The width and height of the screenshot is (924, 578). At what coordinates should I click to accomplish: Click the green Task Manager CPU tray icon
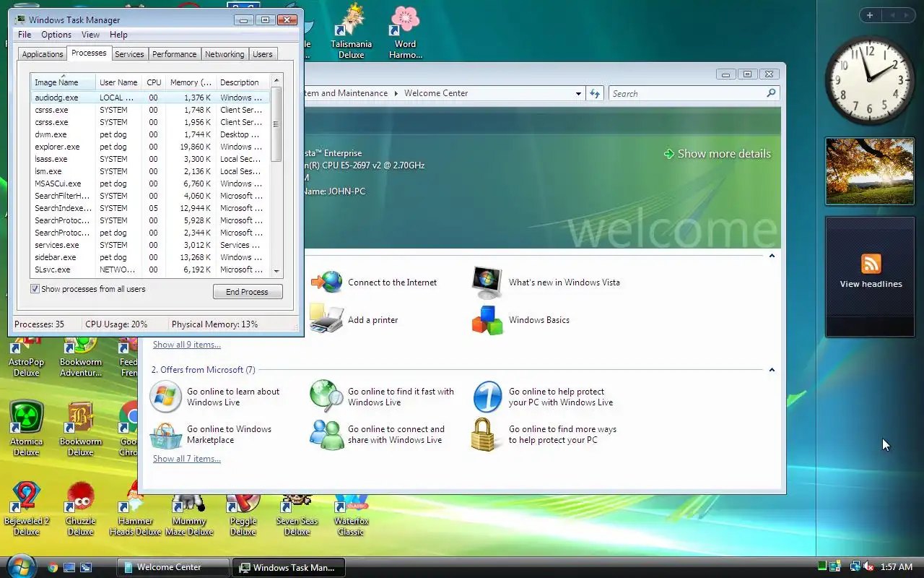tap(822, 566)
